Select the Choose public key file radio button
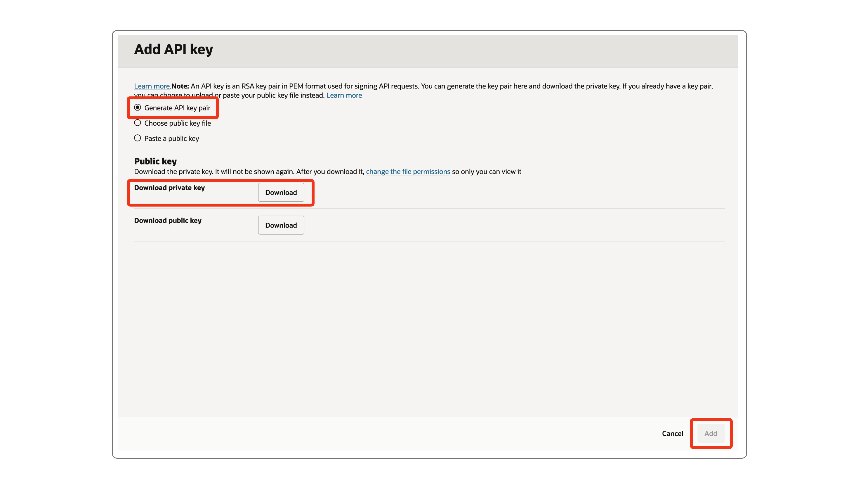This screenshot has width=868, height=492. point(138,123)
